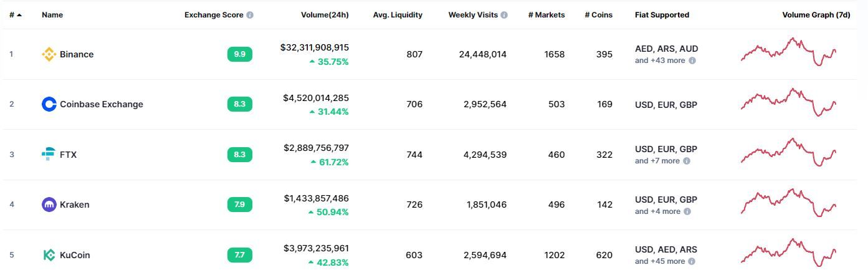Click Kraken volume $1,433,857,486
868x280 pixels.
click(316, 198)
